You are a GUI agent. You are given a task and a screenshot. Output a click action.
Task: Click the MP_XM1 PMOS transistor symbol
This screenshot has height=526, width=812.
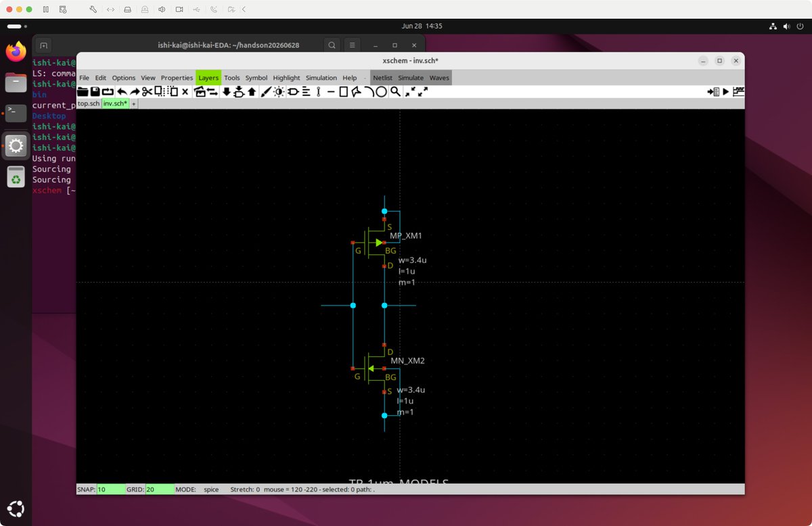(371, 242)
